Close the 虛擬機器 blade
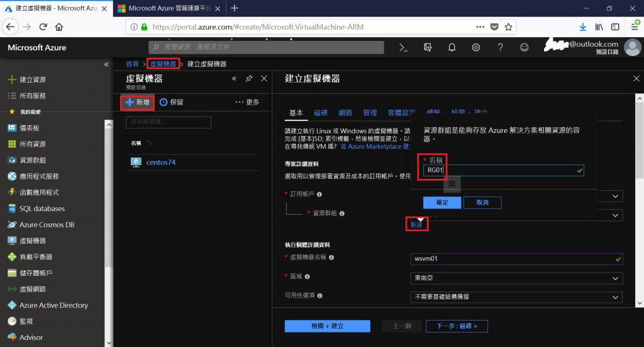The width and height of the screenshot is (644, 347). [264, 79]
